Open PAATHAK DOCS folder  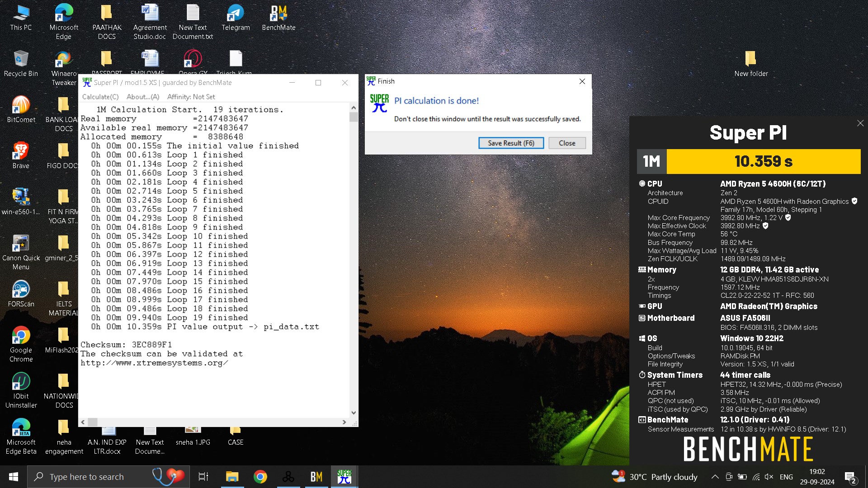[x=107, y=22]
